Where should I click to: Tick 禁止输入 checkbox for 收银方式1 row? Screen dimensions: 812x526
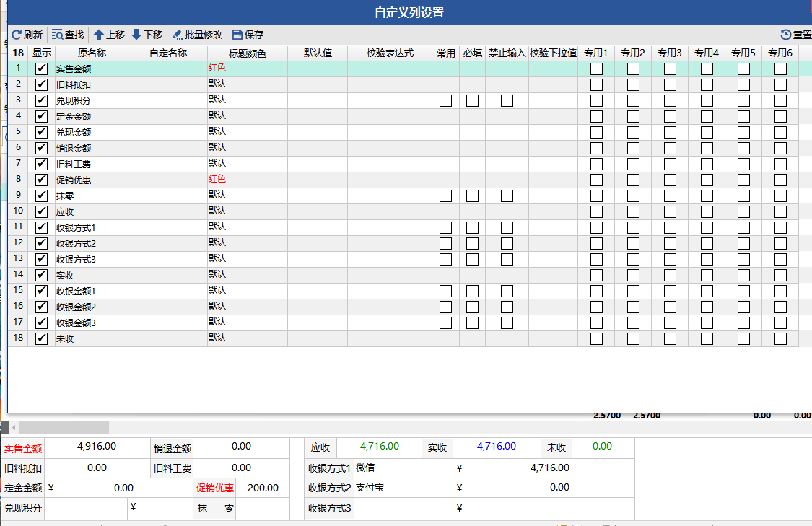click(507, 227)
